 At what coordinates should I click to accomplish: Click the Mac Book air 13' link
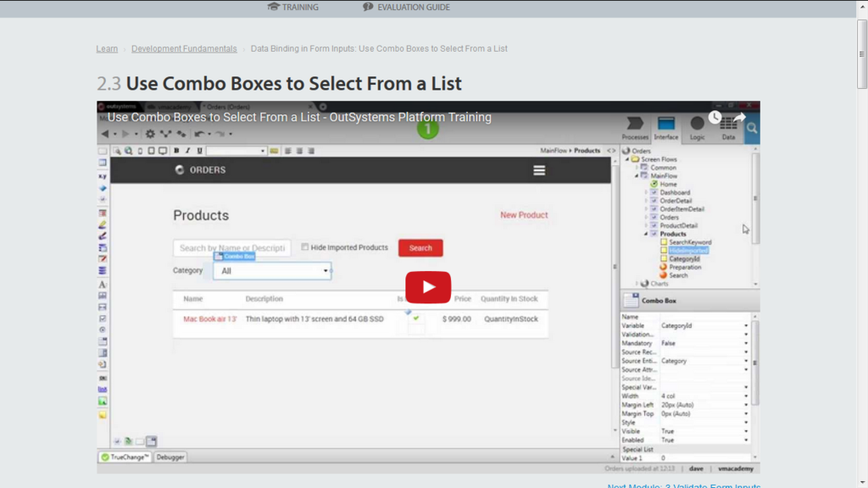click(x=210, y=319)
